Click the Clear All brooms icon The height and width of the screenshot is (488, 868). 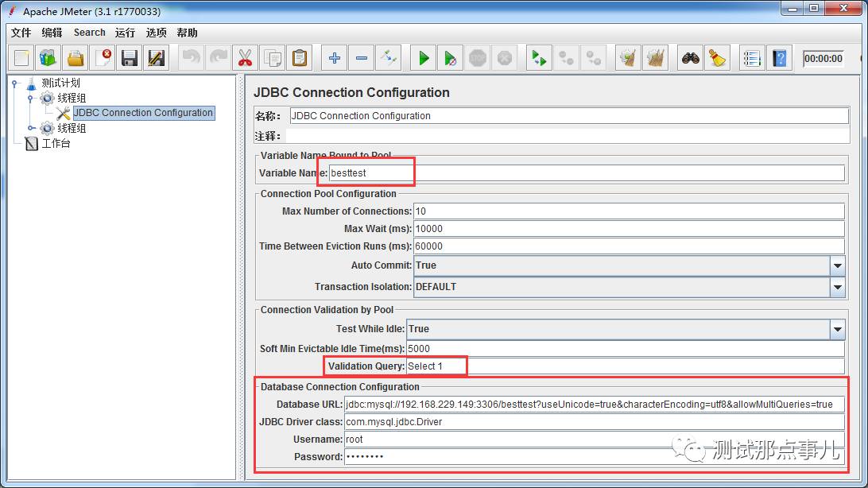click(x=655, y=58)
